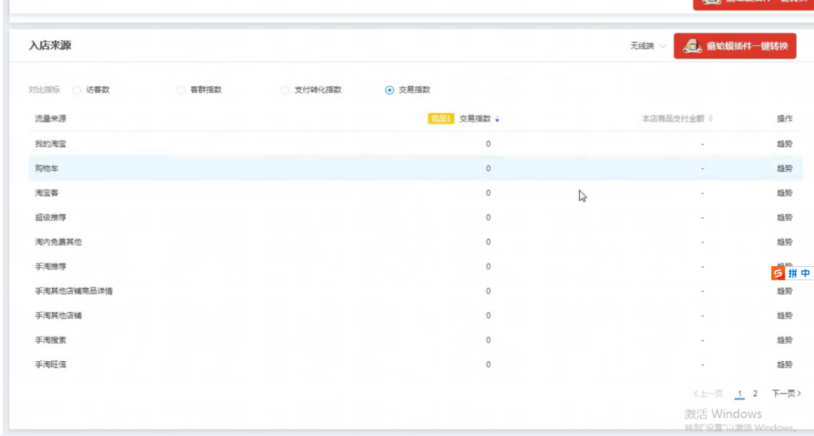
Task: Select the 交易指数 radio option
Action: (389, 90)
